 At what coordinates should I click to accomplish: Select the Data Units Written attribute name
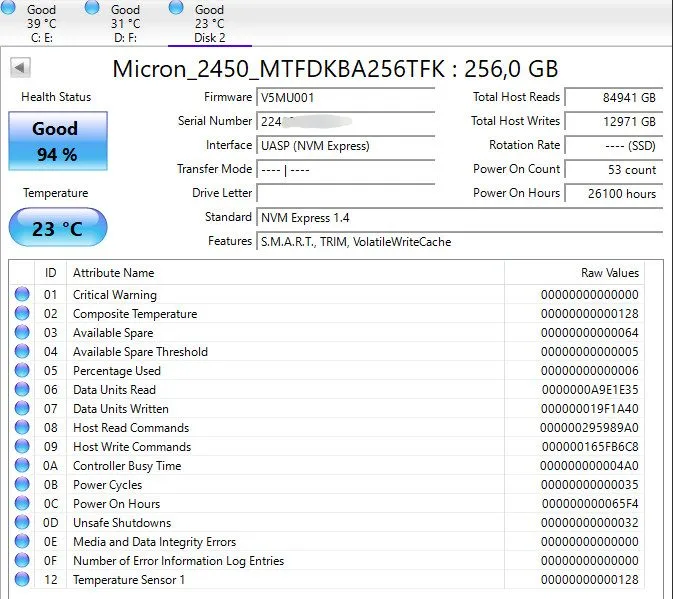coord(121,408)
